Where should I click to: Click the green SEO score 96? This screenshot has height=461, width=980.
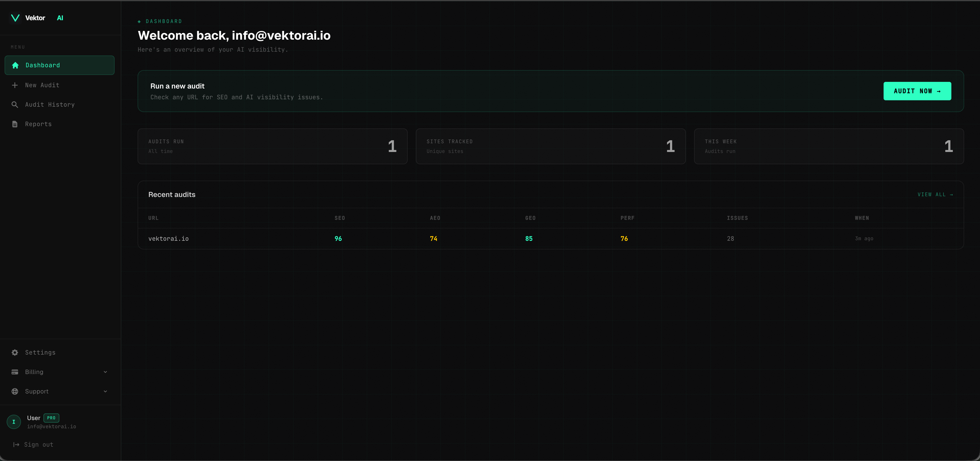pyautogui.click(x=338, y=239)
